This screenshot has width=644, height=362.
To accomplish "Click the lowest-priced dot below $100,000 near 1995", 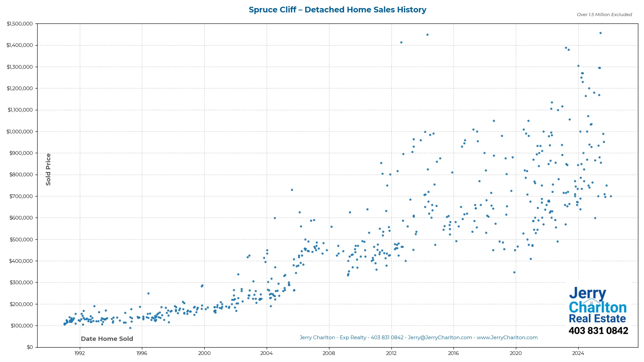I will tap(130, 329).
